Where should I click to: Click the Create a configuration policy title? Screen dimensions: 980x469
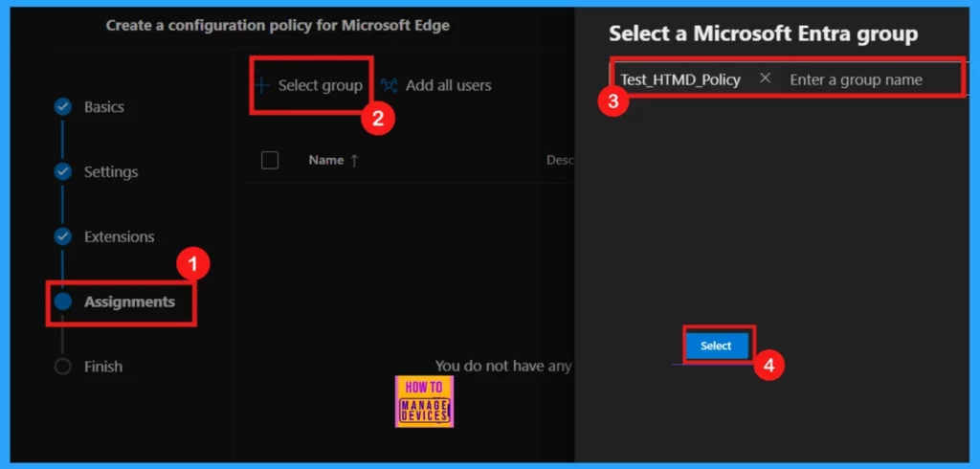(278, 26)
